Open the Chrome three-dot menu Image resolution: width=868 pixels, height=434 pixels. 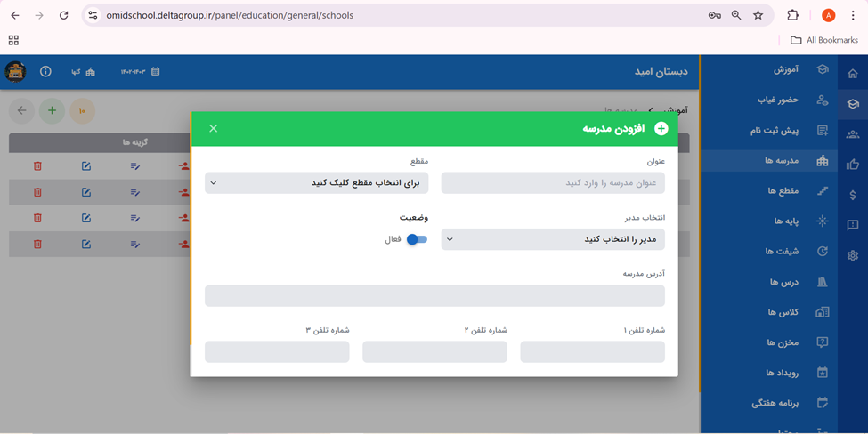853,15
